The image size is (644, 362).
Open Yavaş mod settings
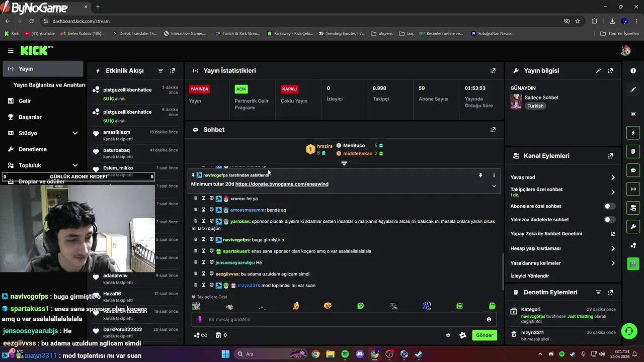tap(562, 177)
